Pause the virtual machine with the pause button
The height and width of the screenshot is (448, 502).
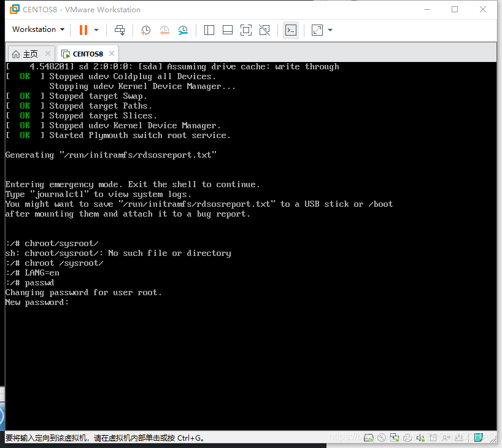point(83,30)
